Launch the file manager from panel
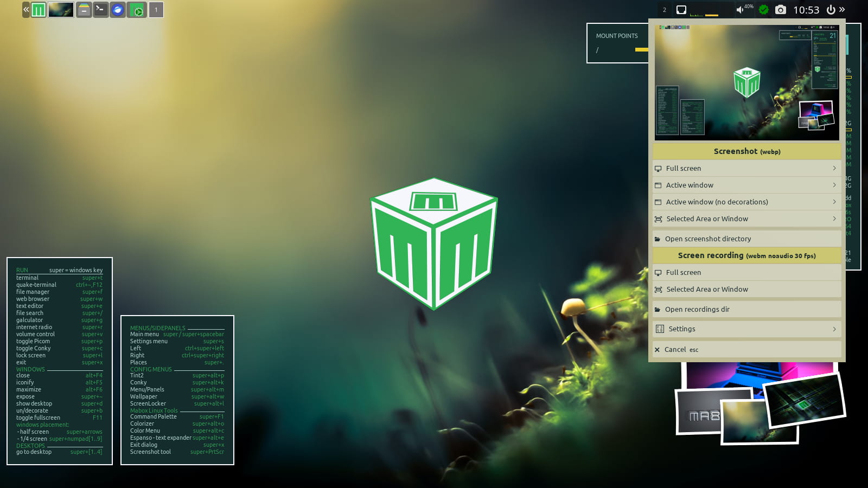This screenshot has height=488, width=868. tap(84, 10)
